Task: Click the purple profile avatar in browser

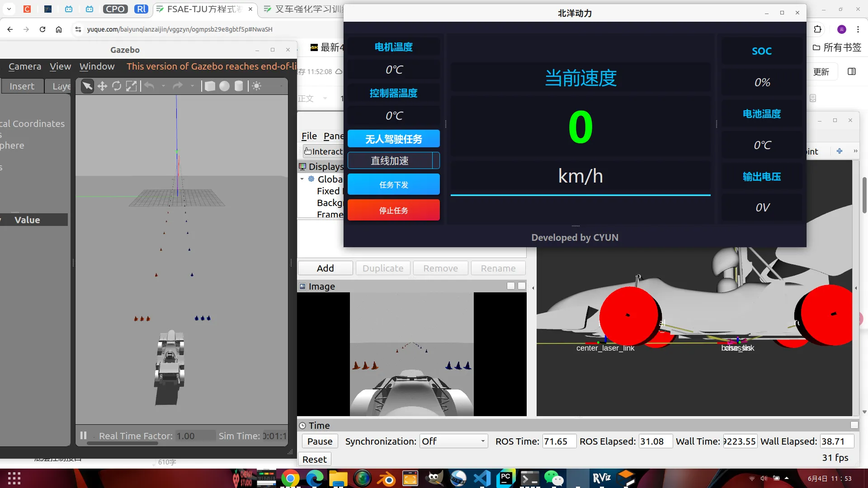Action: 842,29
